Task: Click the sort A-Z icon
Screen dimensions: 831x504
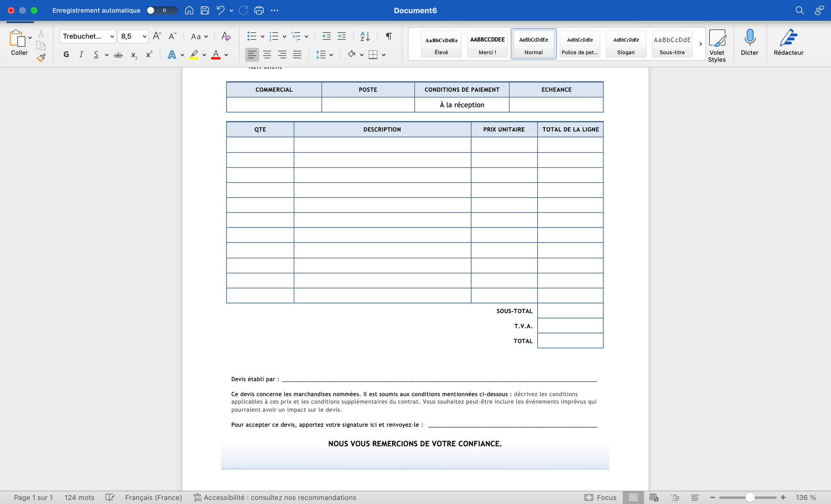Action: pyautogui.click(x=365, y=37)
